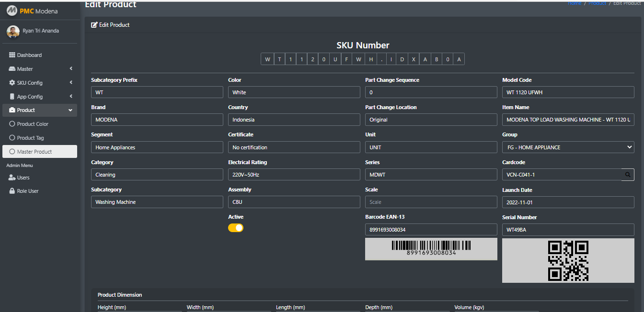Click the Series field showing MDWT
644x312 pixels.
tap(431, 175)
